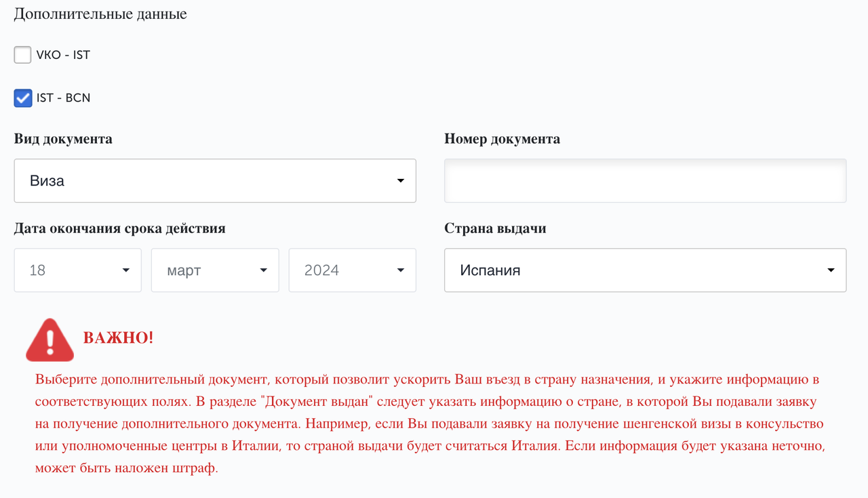Open the Вид документа dropdown showing Виза

(215, 181)
